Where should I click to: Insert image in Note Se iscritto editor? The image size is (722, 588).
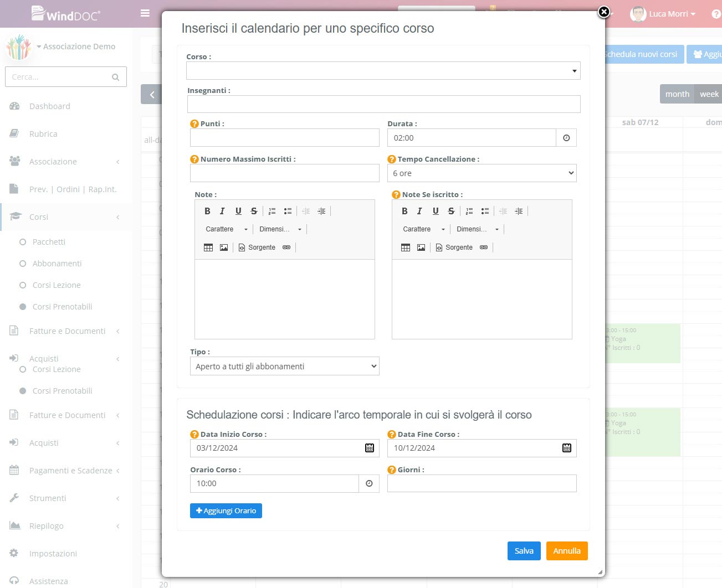[421, 247]
